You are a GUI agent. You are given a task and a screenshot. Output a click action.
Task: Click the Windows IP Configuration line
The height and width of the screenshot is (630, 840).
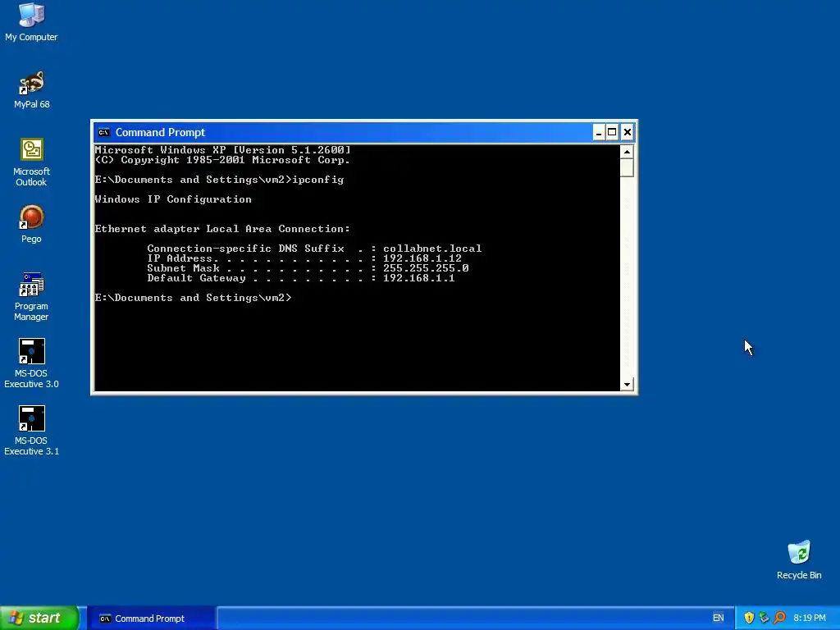pos(173,199)
